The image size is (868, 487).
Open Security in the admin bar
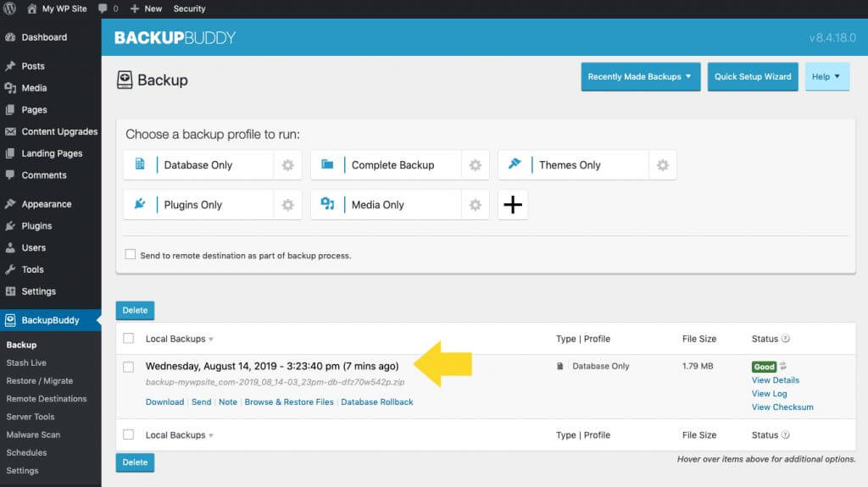(189, 8)
